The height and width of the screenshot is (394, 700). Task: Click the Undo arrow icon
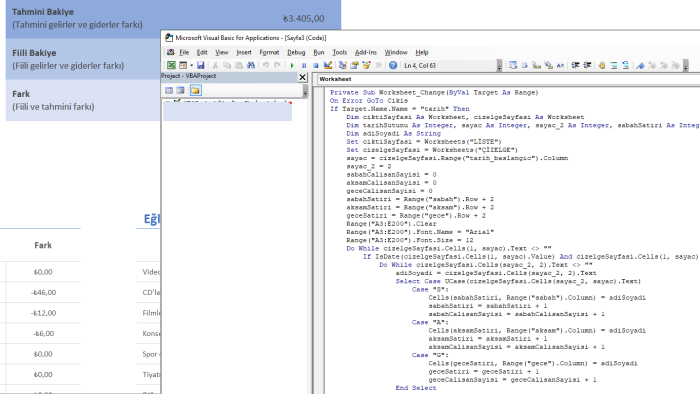(x=266, y=65)
